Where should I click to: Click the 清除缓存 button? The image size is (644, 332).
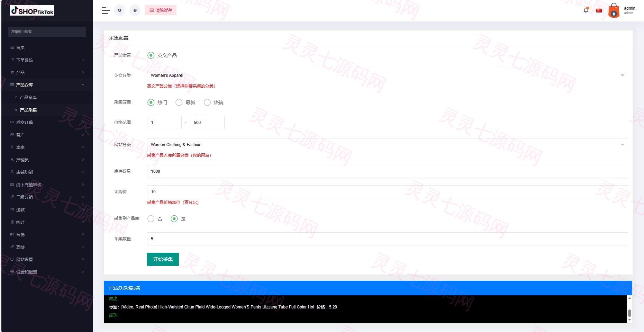click(x=161, y=10)
